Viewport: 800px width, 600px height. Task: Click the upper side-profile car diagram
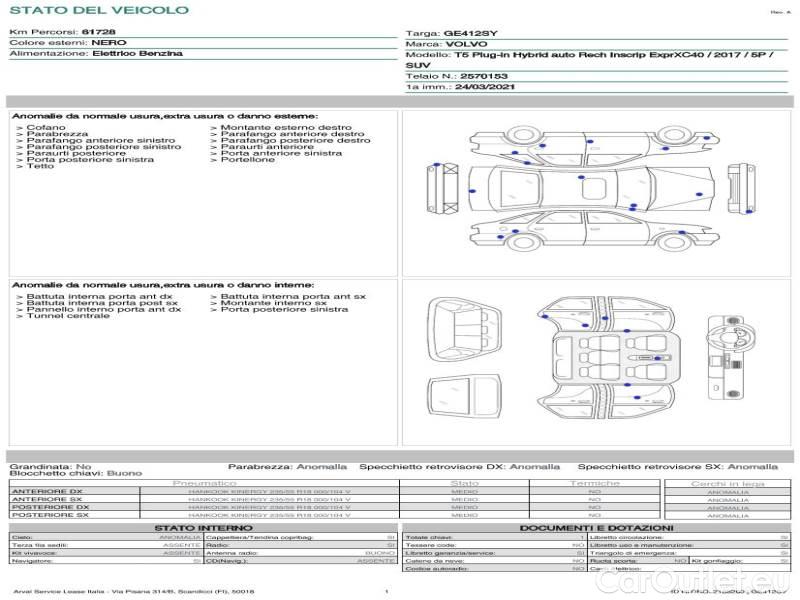coord(590,146)
